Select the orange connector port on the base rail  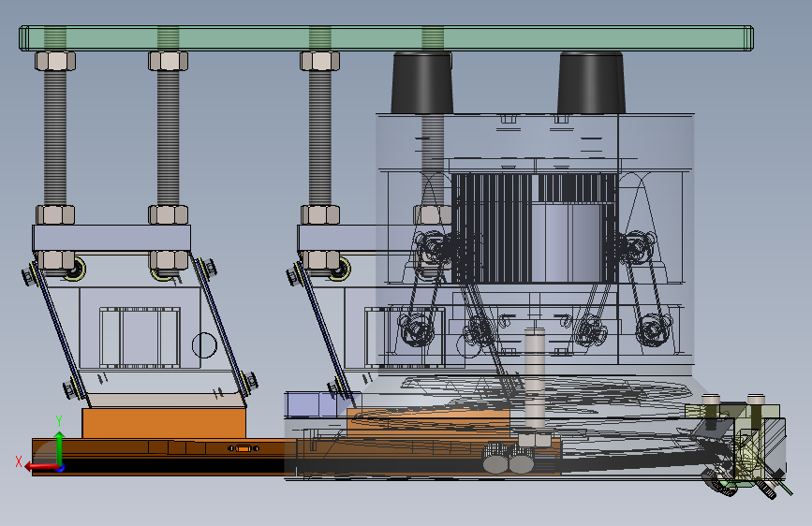[244, 448]
